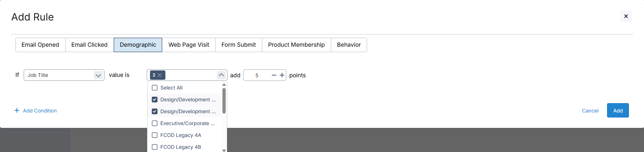Go to the Behavior tab
This screenshot has height=152, width=644.
coord(349,45)
